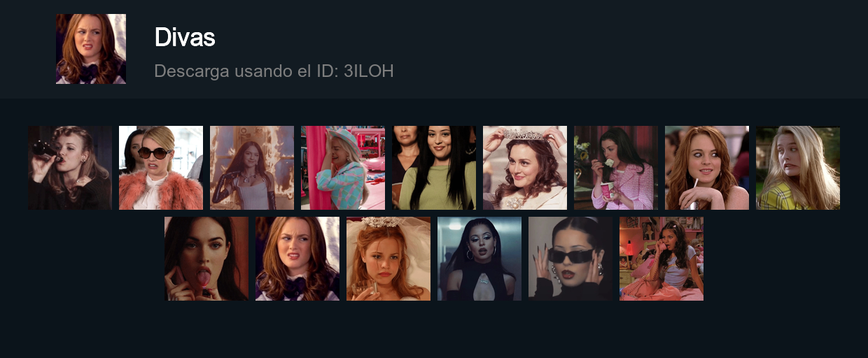
Task: Click the Divas pack title
Action: (x=184, y=37)
